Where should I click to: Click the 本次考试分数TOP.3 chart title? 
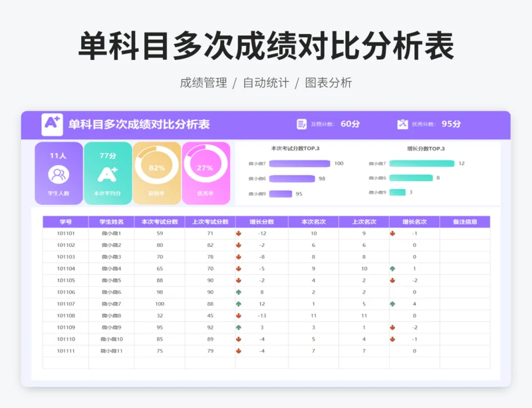coord(295,148)
